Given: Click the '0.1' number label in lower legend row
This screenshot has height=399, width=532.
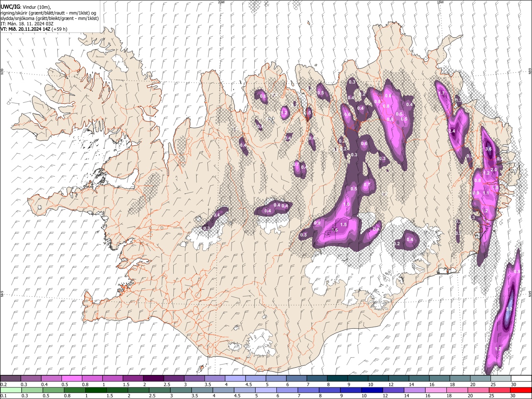Looking at the screenshot, I should 3,396.
